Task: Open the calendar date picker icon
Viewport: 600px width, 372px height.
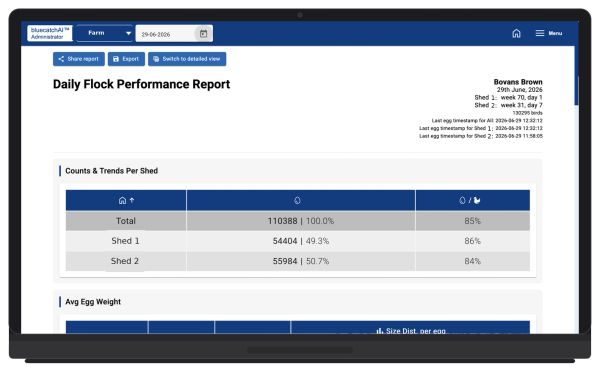Action: [204, 34]
